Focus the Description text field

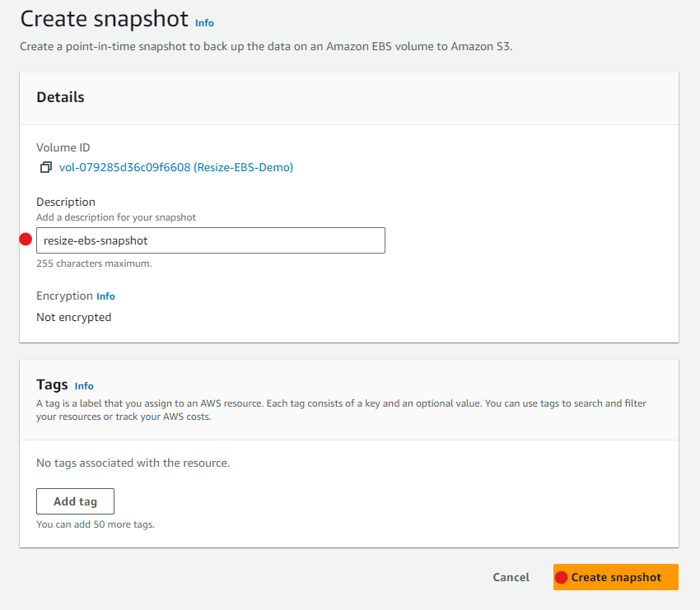(x=211, y=240)
